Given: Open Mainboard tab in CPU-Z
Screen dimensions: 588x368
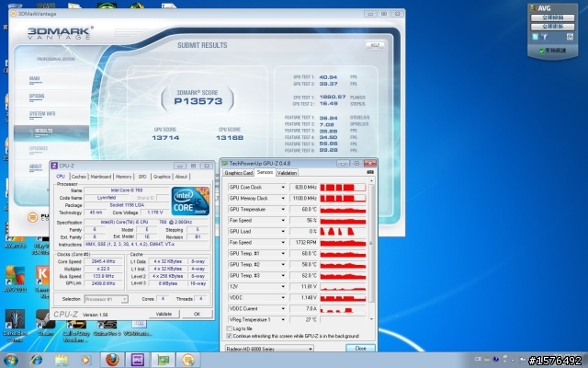Looking at the screenshot, I should (x=101, y=177).
